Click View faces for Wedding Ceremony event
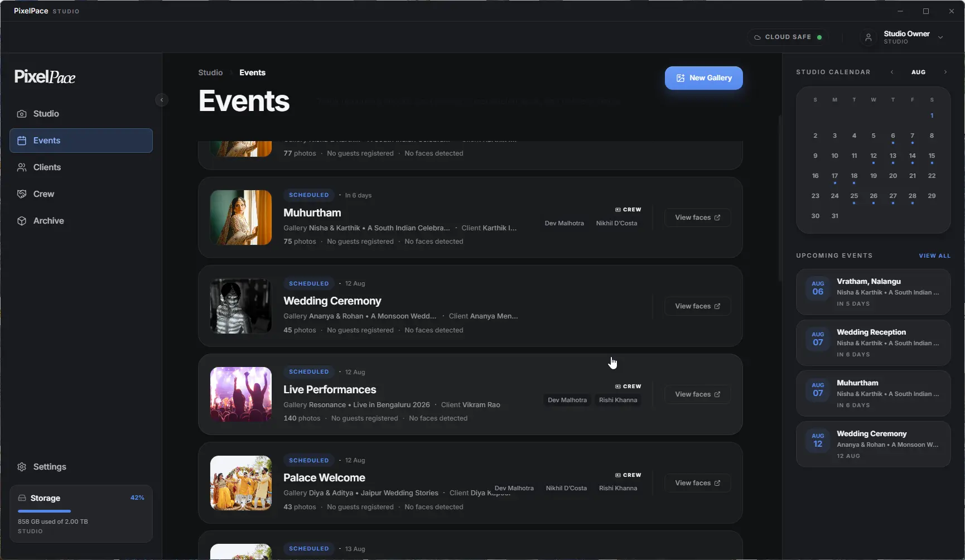Image resolution: width=965 pixels, height=560 pixels. coord(697,306)
